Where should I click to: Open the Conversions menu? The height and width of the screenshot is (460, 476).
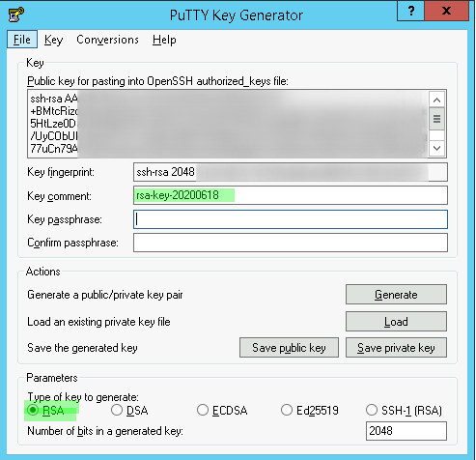click(107, 40)
